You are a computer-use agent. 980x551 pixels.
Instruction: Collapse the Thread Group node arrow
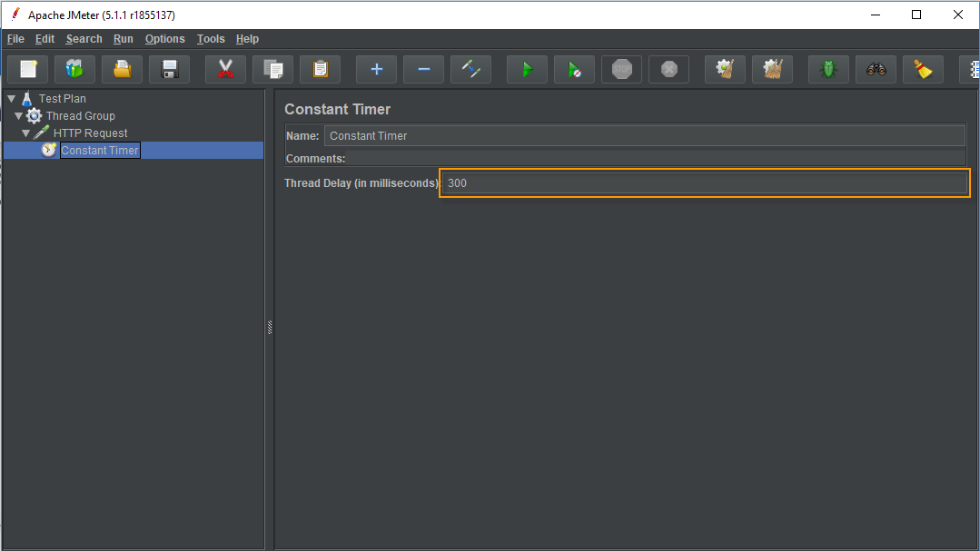click(18, 116)
